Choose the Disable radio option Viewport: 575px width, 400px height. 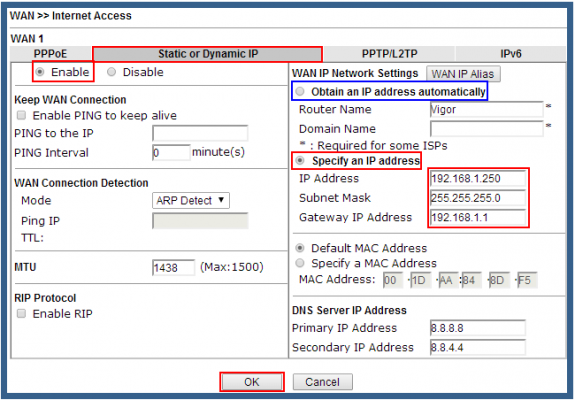click(x=111, y=72)
